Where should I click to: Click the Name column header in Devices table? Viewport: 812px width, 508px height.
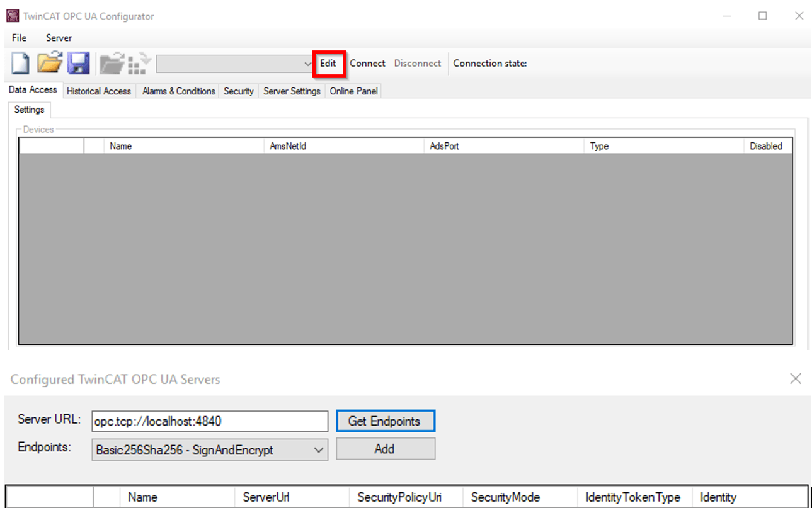point(185,146)
